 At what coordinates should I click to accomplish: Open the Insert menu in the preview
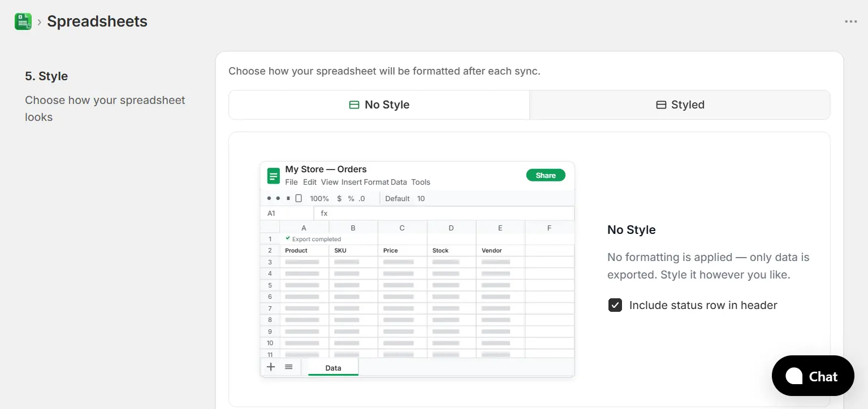351,182
